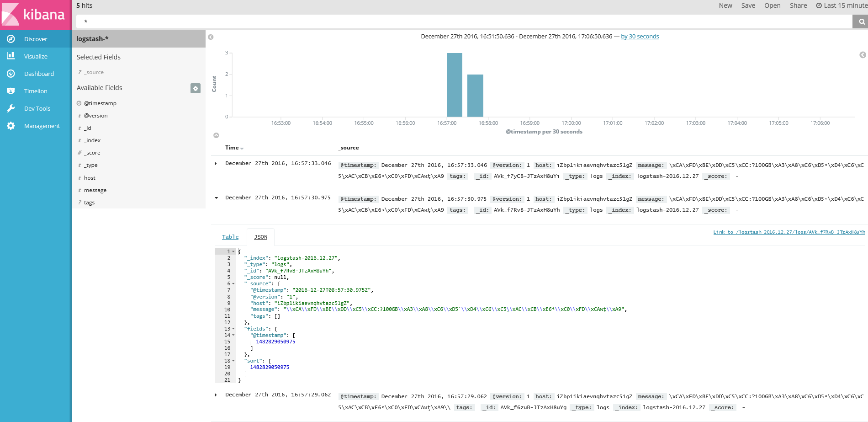Expand the 16:57:33.046 log row
868x422 pixels.
pos(216,163)
